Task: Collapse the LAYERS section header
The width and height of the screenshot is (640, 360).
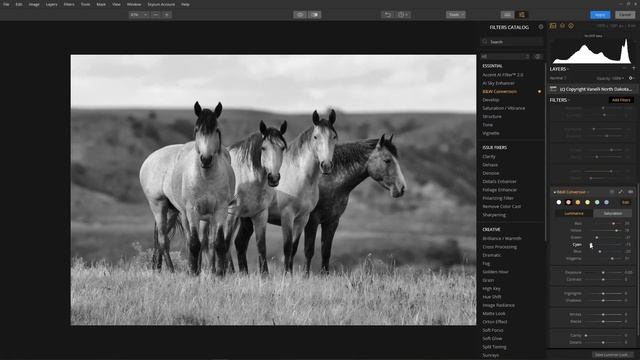Action: [x=559, y=69]
